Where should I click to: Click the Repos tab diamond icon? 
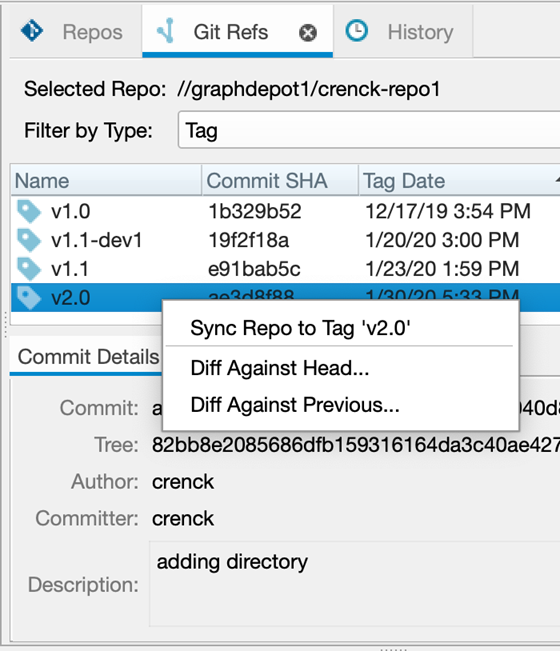pyautogui.click(x=32, y=31)
